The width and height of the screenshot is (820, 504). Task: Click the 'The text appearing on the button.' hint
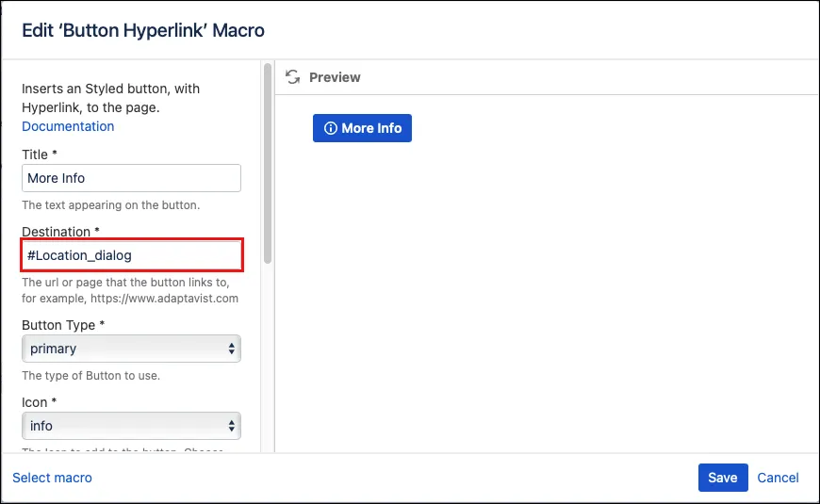(x=111, y=205)
